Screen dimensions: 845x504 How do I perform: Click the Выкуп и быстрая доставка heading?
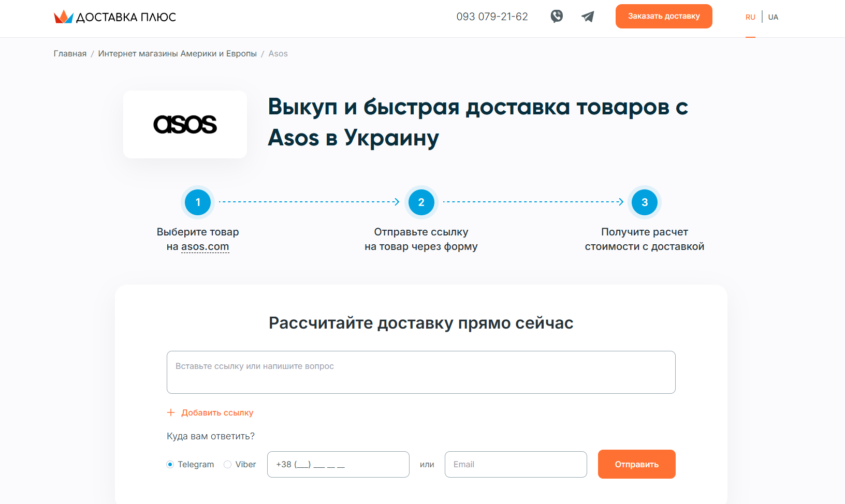tap(478, 123)
